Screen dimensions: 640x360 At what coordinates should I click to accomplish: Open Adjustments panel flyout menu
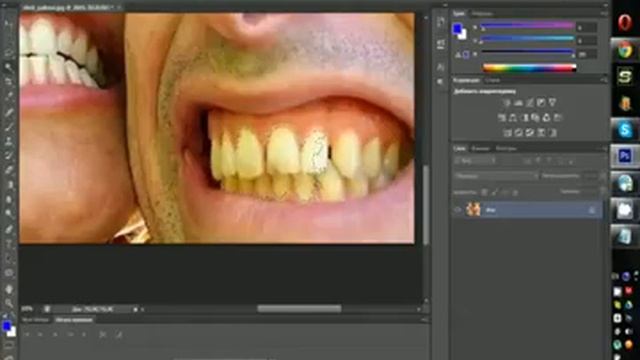point(603,80)
